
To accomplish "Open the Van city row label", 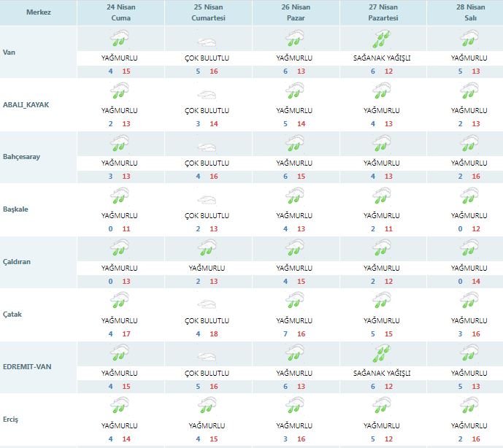I will tap(11, 53).
